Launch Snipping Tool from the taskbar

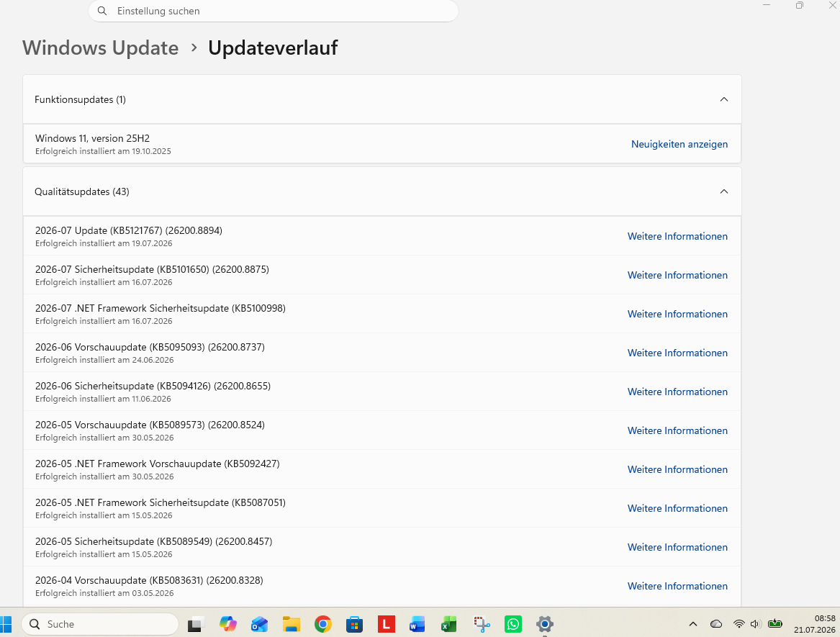(x=481, y=624)
